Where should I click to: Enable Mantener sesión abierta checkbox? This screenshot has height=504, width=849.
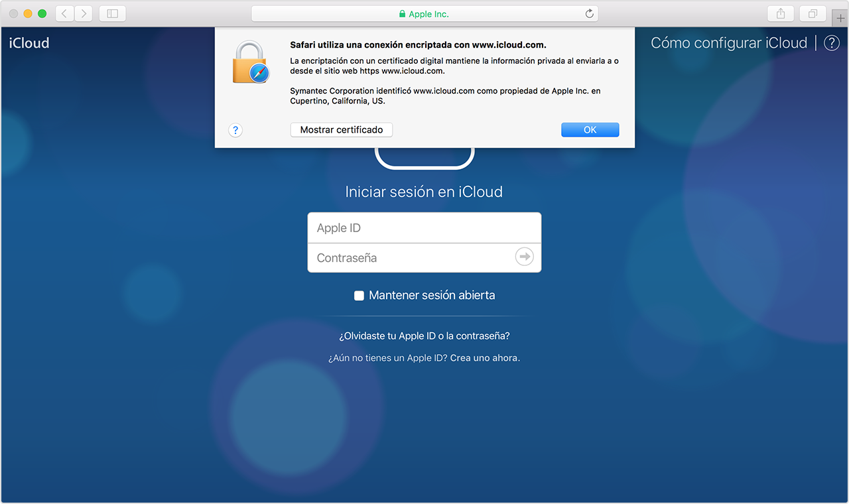pyautogui.click(x=359, y=296)
